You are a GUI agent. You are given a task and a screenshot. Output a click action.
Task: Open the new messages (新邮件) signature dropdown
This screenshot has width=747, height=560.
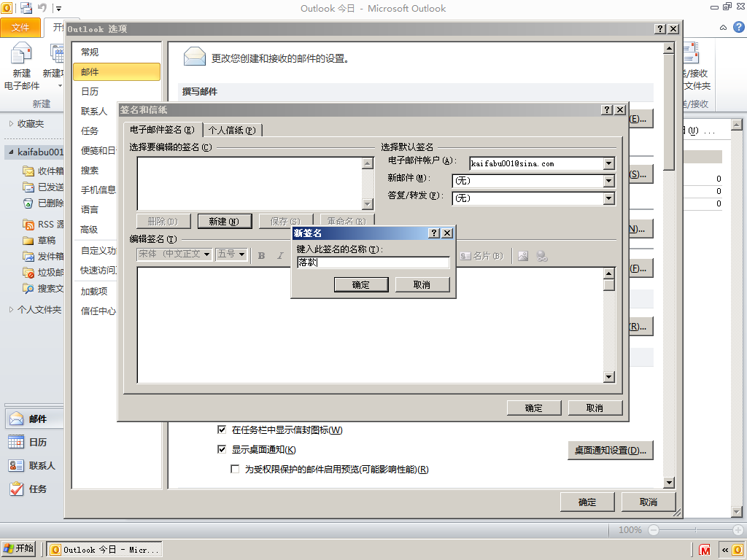pyautogui.click(x=608, y=181)
